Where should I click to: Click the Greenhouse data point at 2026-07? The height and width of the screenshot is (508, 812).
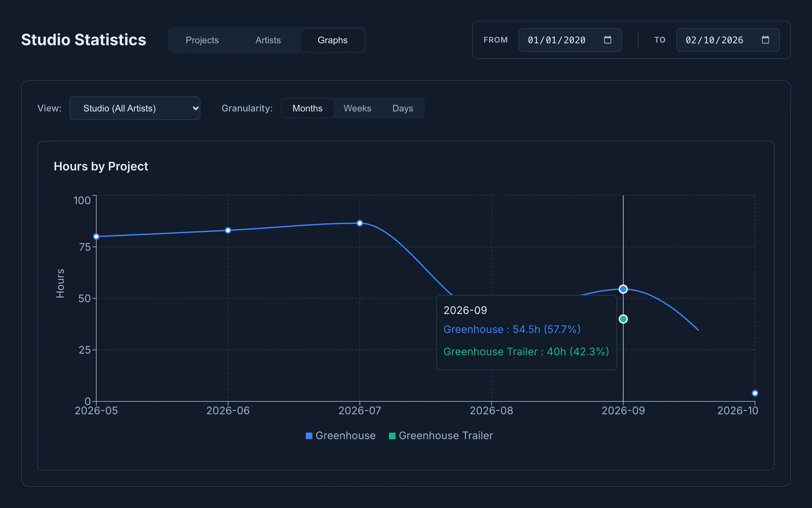(x=360, y=223)
